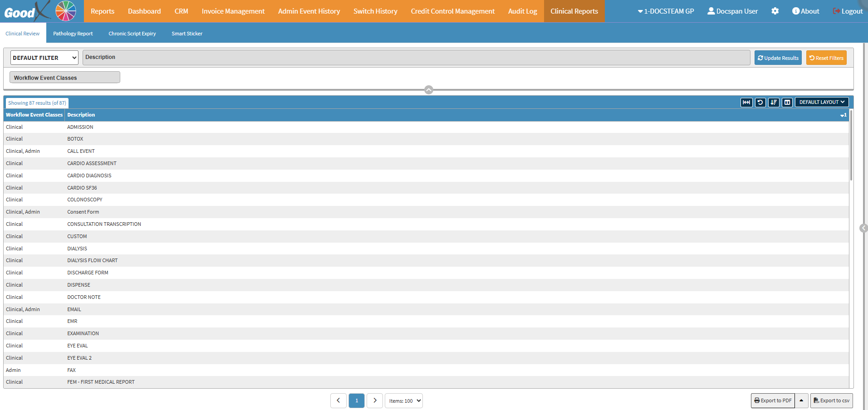This screenshot has width=868, height=410.
Task: Open settings via the gear icon
Action: coord(775,11)
